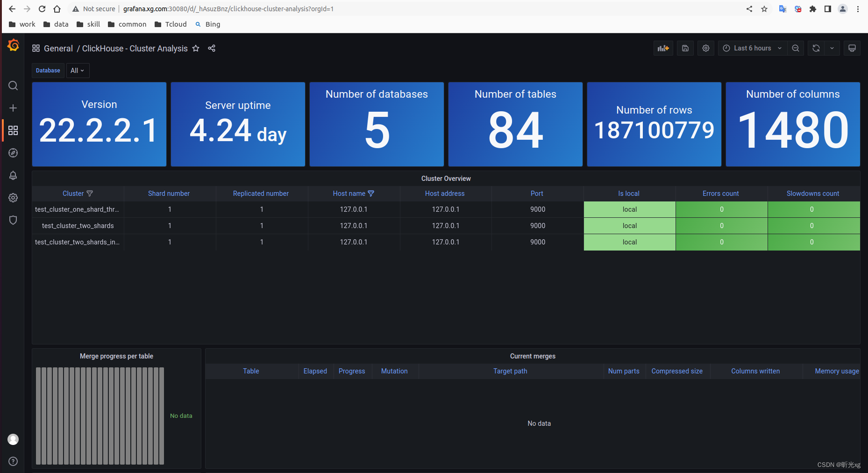Expand the Last 6 hours time picker
The height and width of the screenshot is (473, 868).
752,48
